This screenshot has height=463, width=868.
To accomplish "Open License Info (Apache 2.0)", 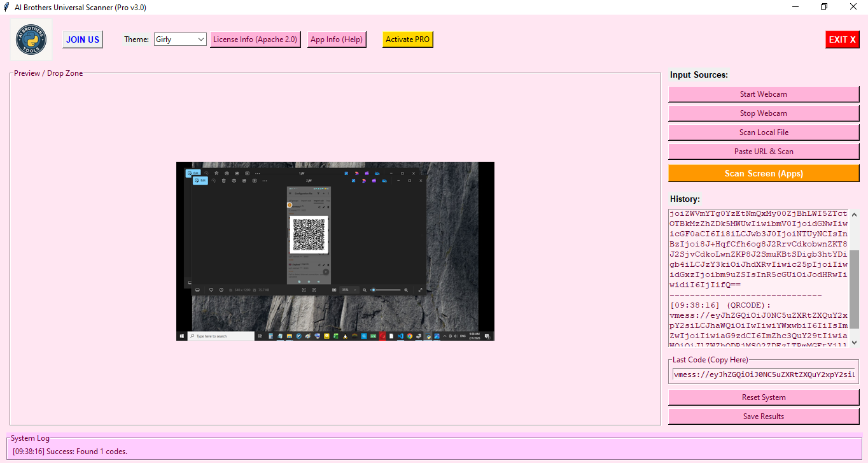I will [255, 39].
